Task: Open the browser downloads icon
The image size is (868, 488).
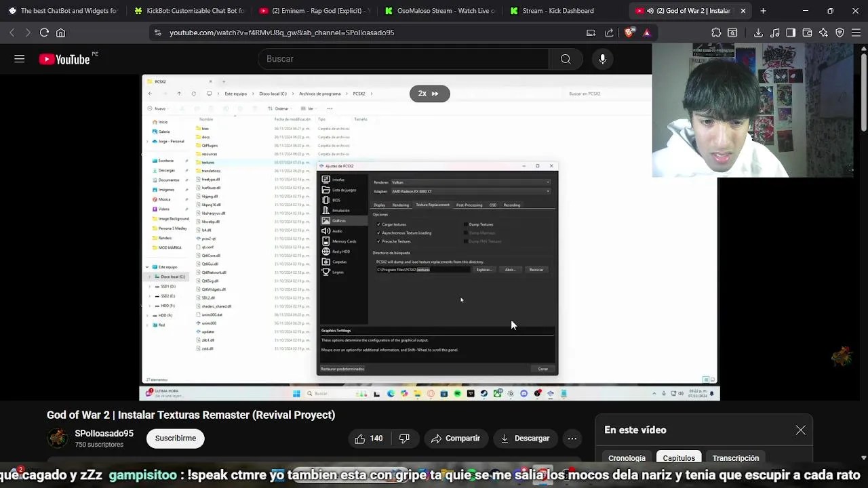Action: click(758, 33)
